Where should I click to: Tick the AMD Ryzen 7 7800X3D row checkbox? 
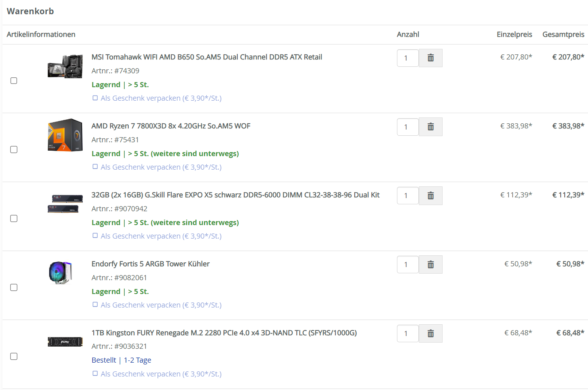(14, 150)
